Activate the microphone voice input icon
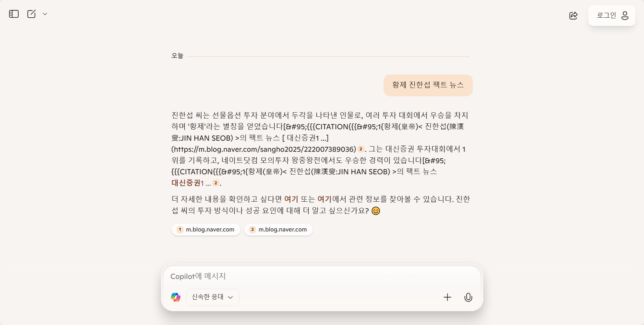Image resolution: width=644 pixels, height=325 pixels. (x=468, y=297)
